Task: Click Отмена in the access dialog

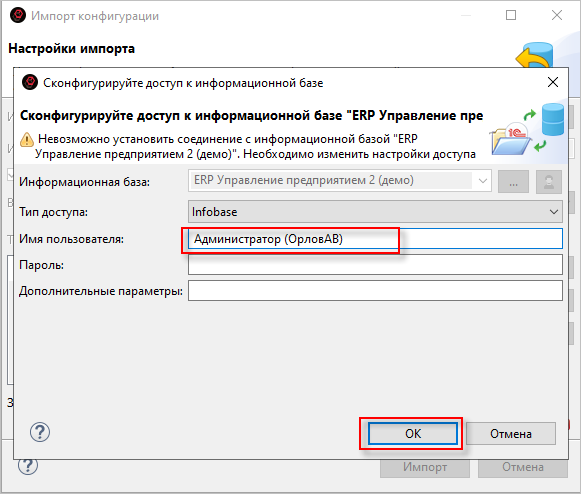Action: coord(511,434)
